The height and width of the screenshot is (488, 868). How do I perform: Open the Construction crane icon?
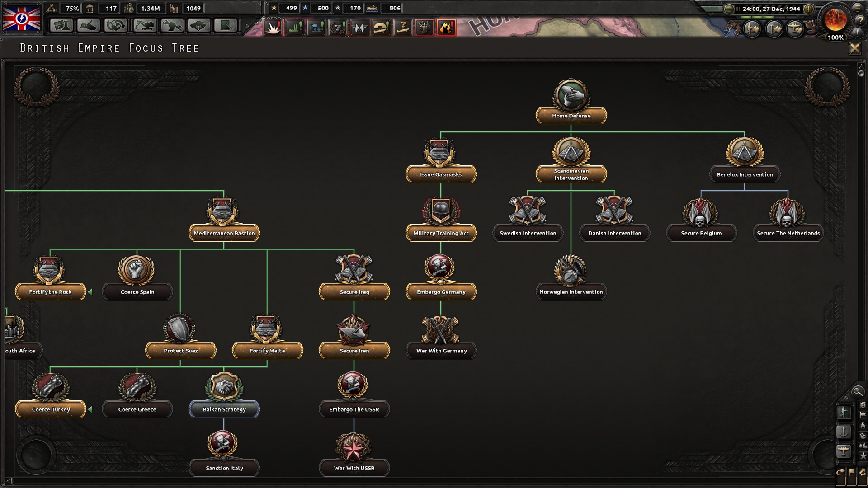point(145,26)
